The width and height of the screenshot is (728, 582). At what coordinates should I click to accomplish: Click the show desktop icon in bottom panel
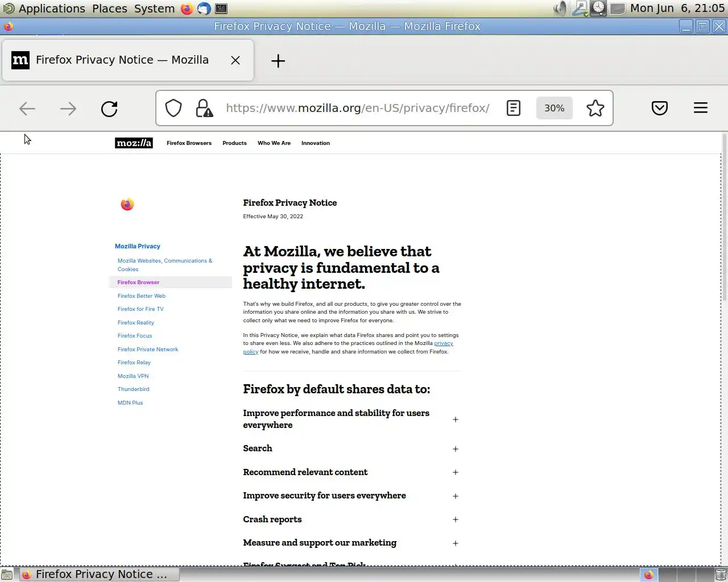pos(7,575)
